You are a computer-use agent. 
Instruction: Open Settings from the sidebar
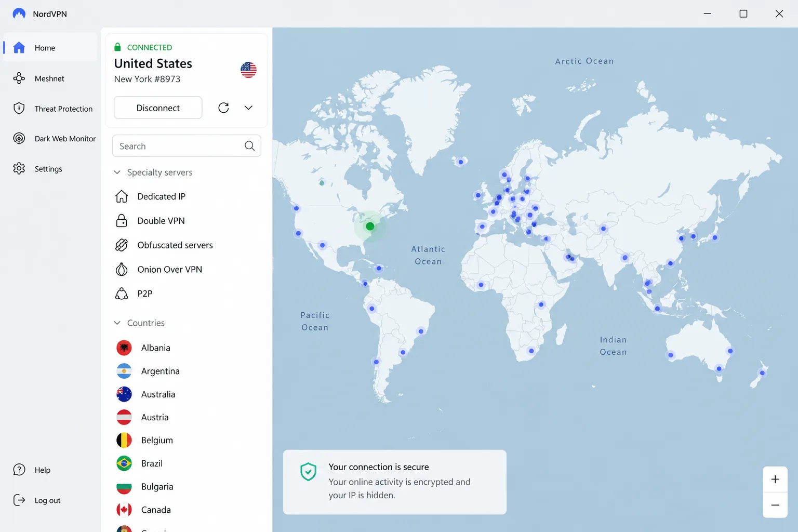[50, 169]
